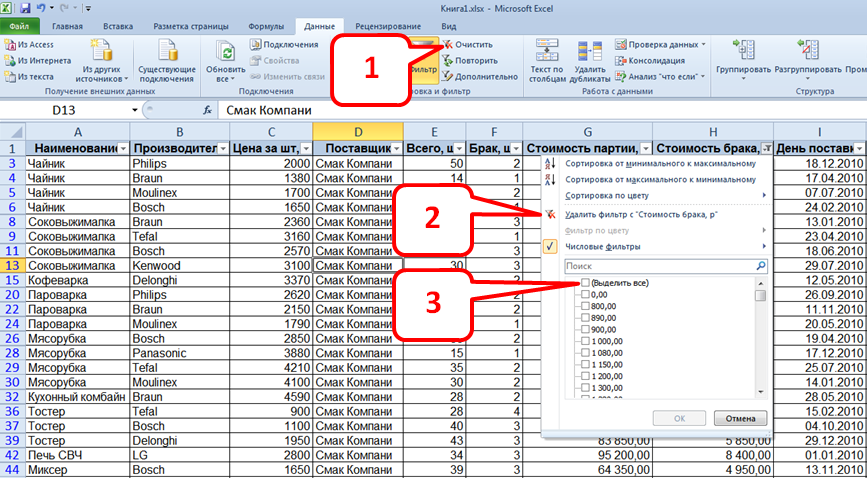Toggle the (Выделить все) checkbox
The height and width of the screenshot is (478, 867).
pyautogui.click(x=585, y=284)
